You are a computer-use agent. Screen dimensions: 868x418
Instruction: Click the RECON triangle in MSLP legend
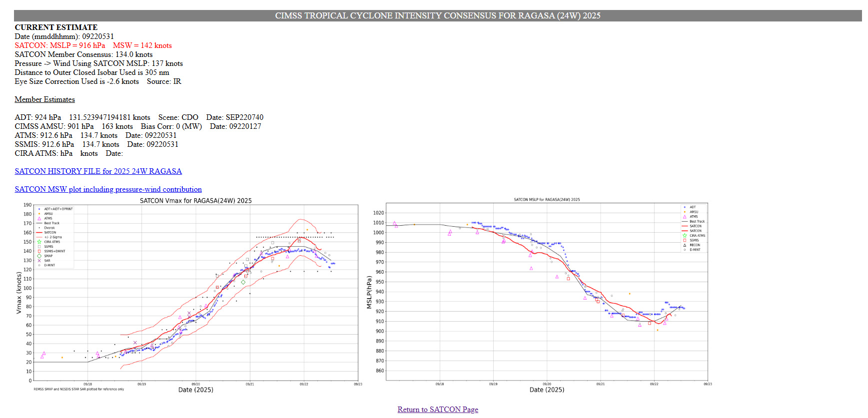coord(685,245)
